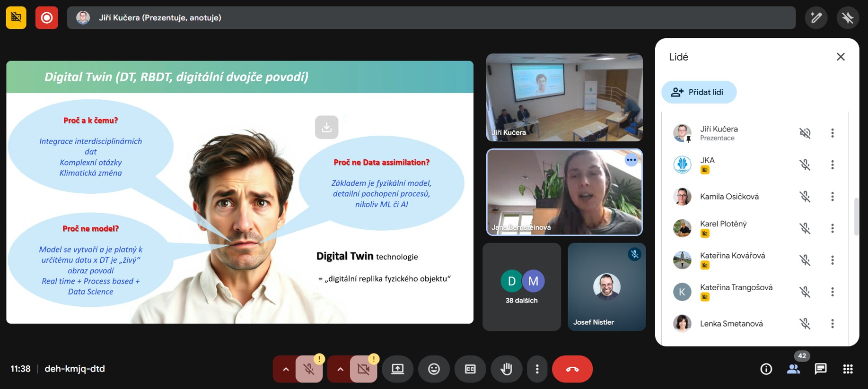Expand video settings arrow next to camera
The width and height of the screenshot is (868, 389).
(340, 369)
